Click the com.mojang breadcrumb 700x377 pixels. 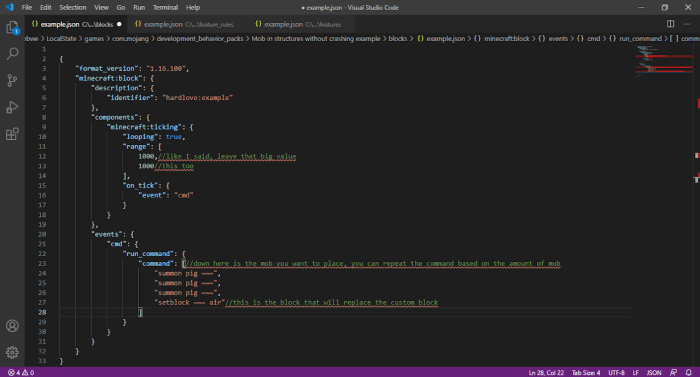[130, 38]
